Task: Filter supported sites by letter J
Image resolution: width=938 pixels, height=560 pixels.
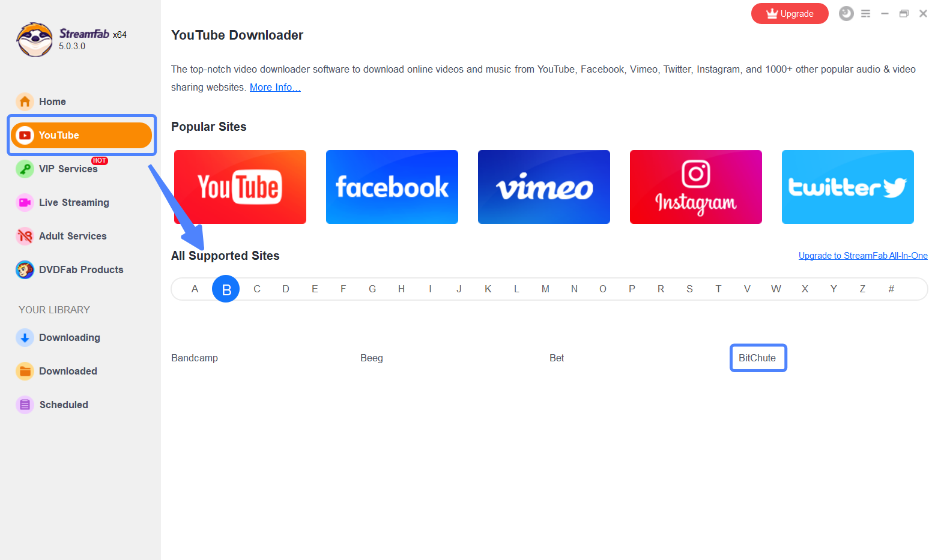Action: coord(459,289)
